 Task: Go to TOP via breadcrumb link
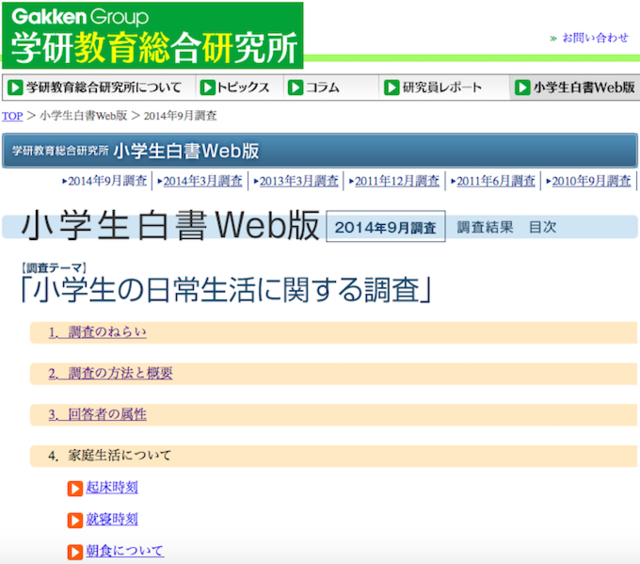(12, 116)
